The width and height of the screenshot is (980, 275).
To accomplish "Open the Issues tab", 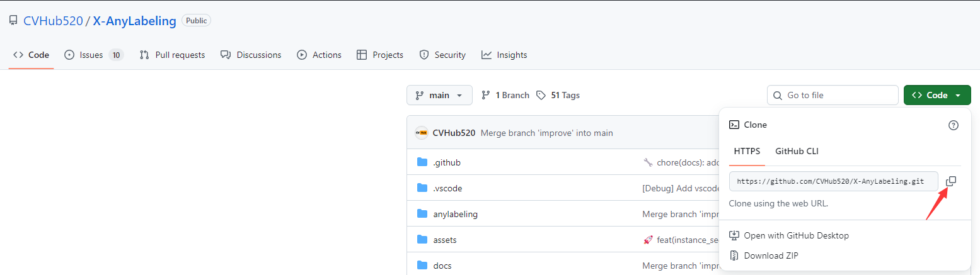I will tap(94, 55).
